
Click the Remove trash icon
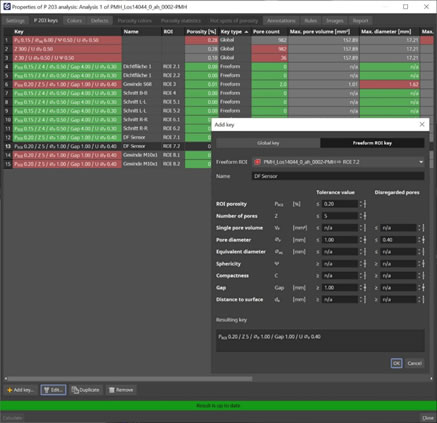tap(112, 390)
